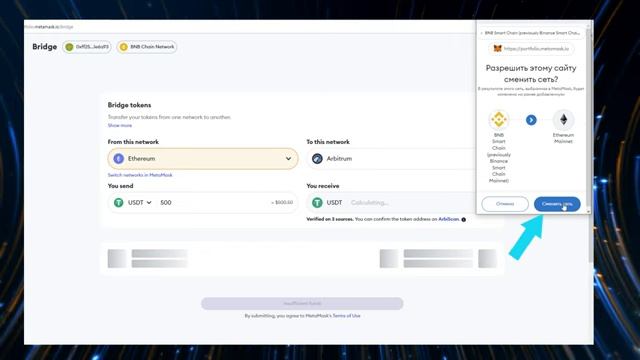Image resolution: width=640 pixels, height=360 pixels.
Task: Click the USDT receive field showing Calculating
Action: [x=391, y=202]
